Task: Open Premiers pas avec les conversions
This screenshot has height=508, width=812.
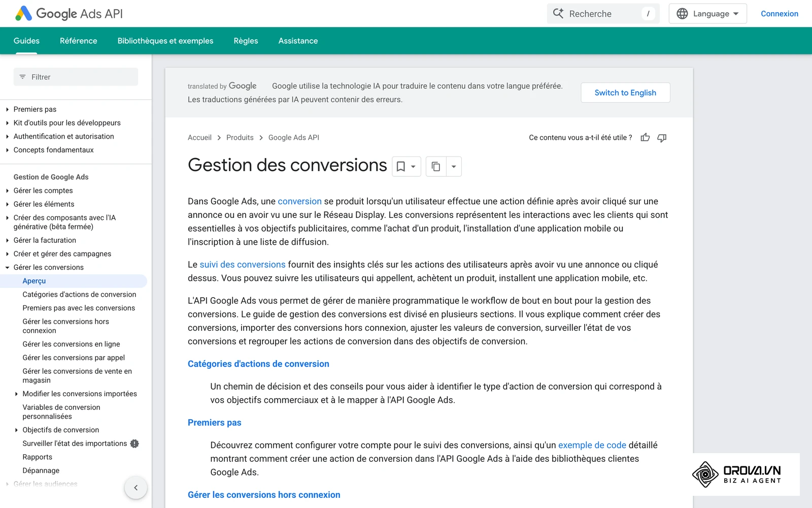Action: click(x=79, y=308)
